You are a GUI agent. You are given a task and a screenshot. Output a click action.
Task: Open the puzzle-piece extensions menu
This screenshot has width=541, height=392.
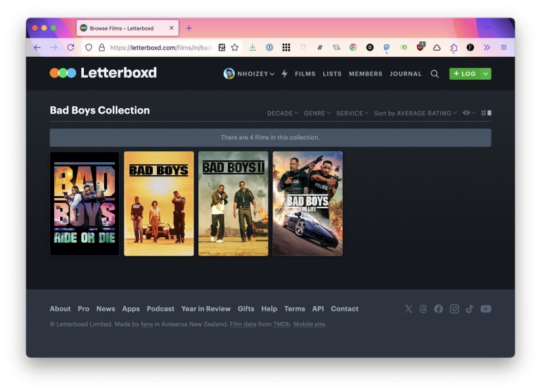tap(454, 47)
